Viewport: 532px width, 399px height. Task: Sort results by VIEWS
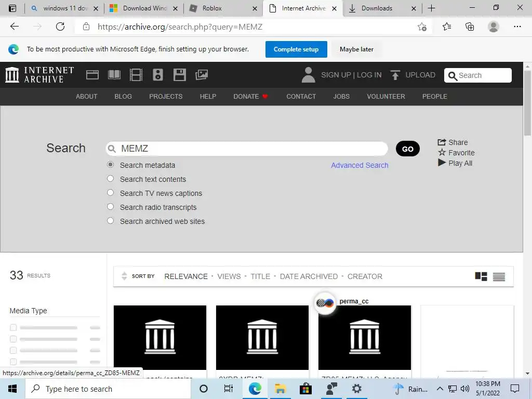coord(229,276)
